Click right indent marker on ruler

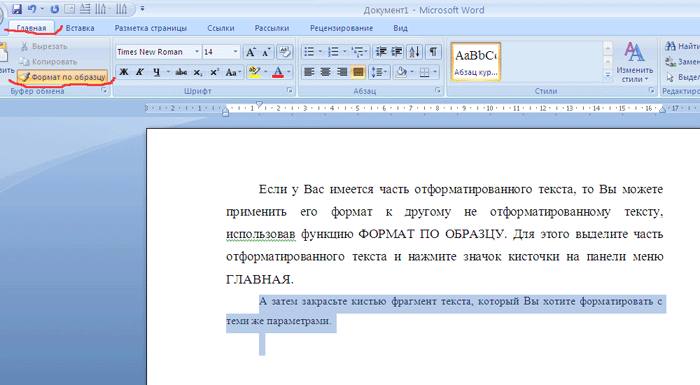pos(662,109)
